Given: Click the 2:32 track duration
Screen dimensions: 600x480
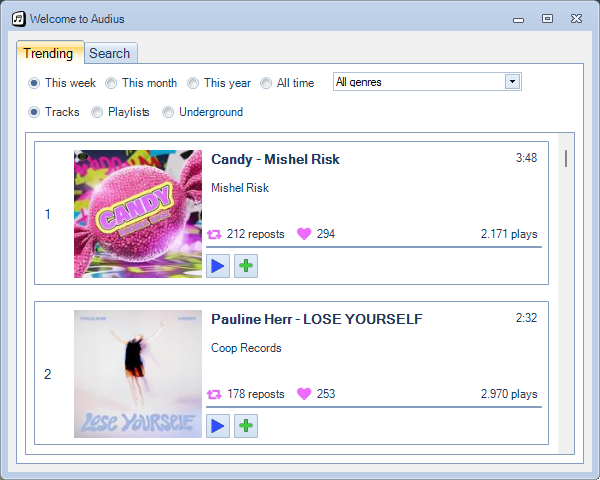Looking at the screenshot, I should click(x=526, y=318).
